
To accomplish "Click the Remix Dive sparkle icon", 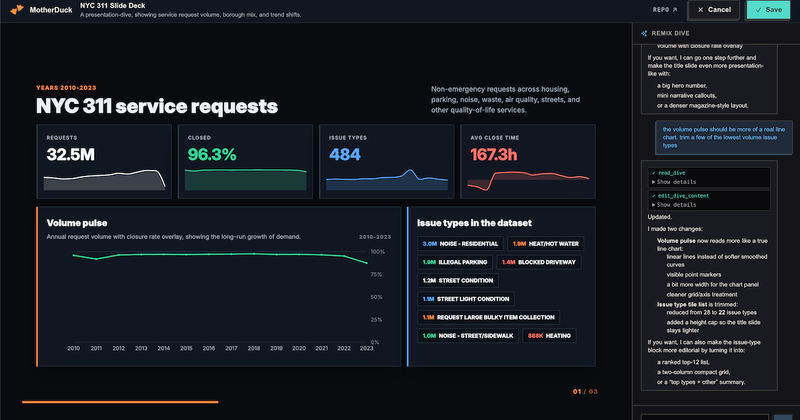I will coord(644,33).
